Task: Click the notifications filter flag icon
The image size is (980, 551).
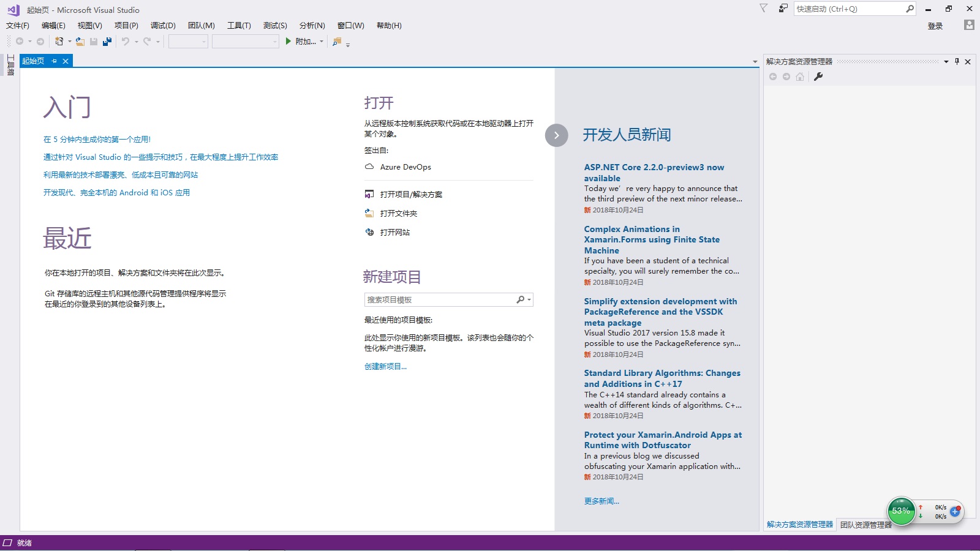Action: [763, 9]
